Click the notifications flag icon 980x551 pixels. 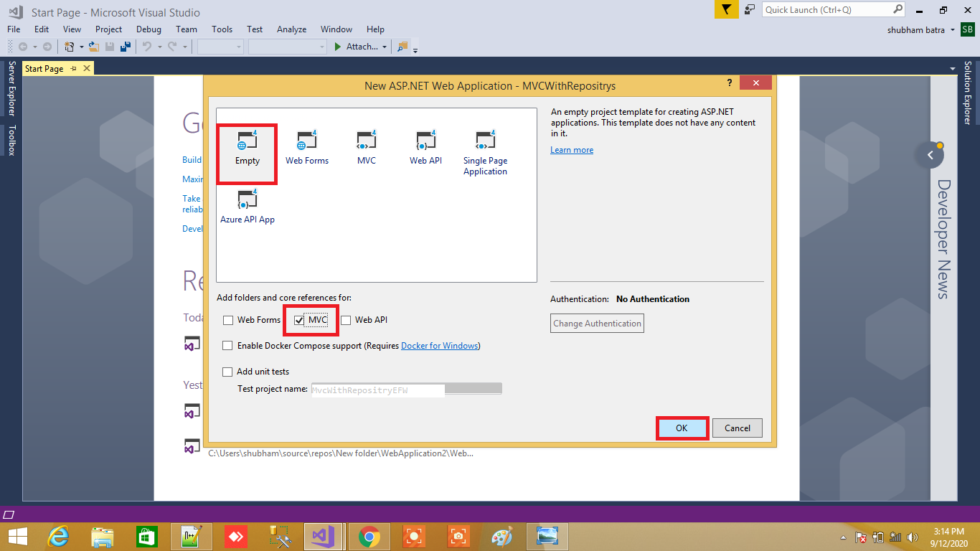click(x=726, y=9)
